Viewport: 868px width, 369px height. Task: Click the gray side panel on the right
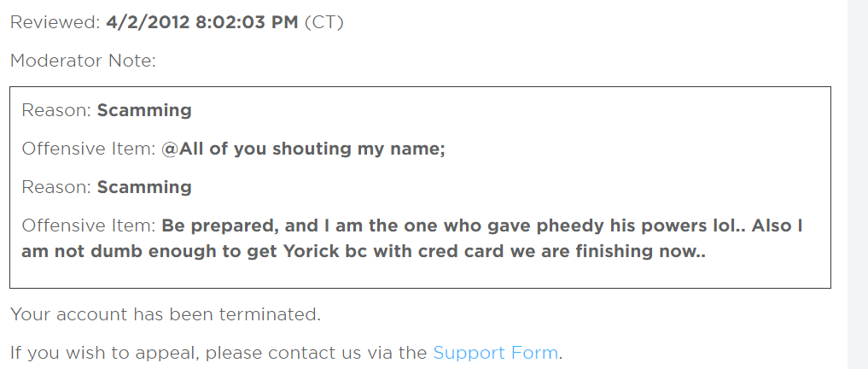[x=858, y=184]
